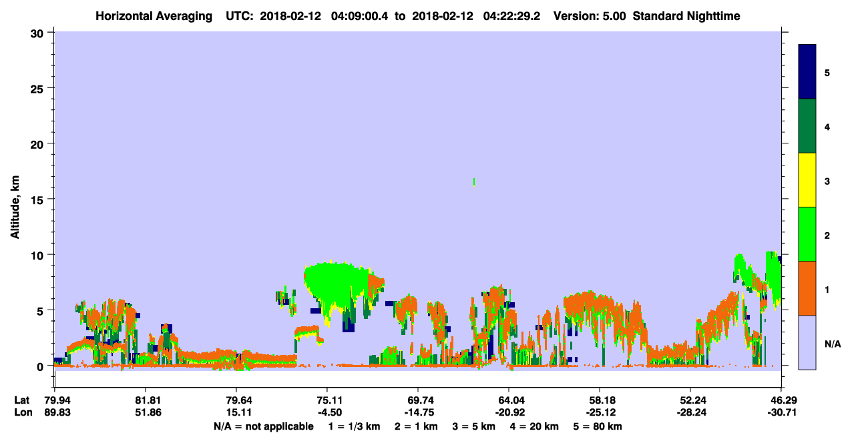Click the '1 = 1/3 km' legend text

pos(353,426)
